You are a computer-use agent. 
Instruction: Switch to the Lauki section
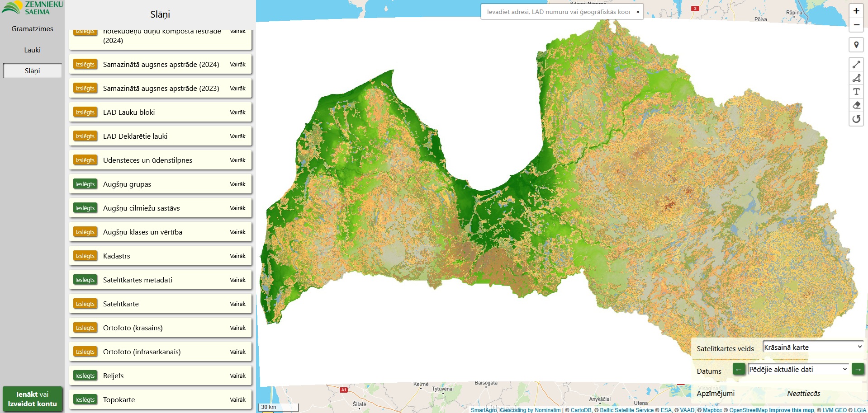32,50
